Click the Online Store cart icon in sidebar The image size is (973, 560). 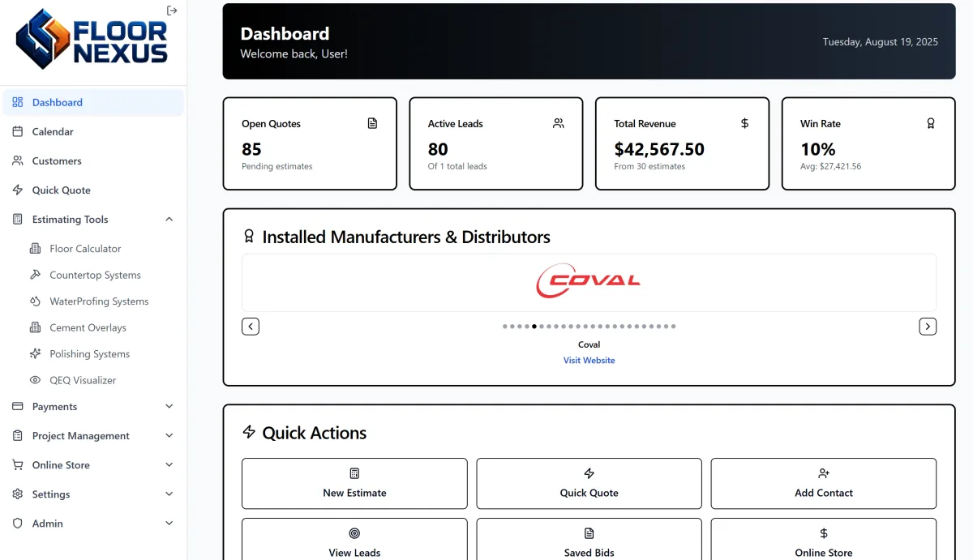click(x=18, y=464)
